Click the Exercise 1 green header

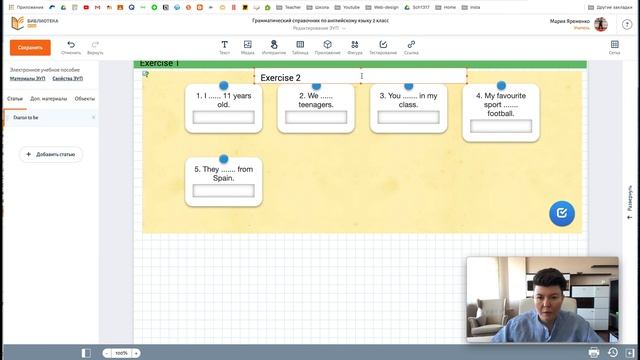coord(360,64)
